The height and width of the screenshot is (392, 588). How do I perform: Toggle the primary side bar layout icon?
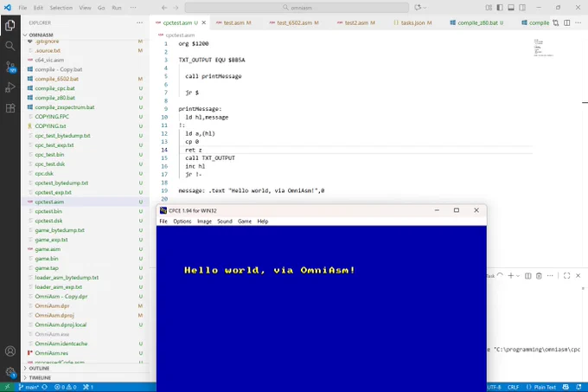tap(500, 8)
